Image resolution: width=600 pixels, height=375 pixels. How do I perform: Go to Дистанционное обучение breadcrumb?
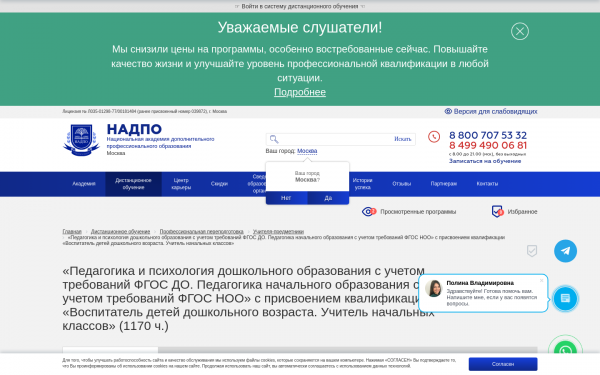pyautogui.click(x=120, y=232)
